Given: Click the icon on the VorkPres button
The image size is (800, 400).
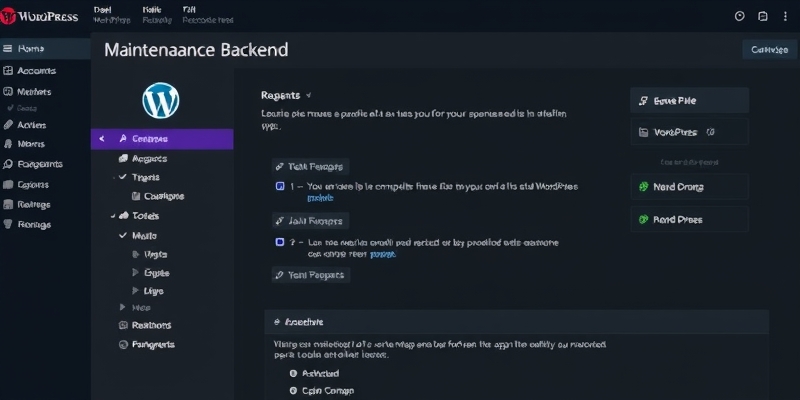Looking at the screenshot, I should (x=644, y=132).
